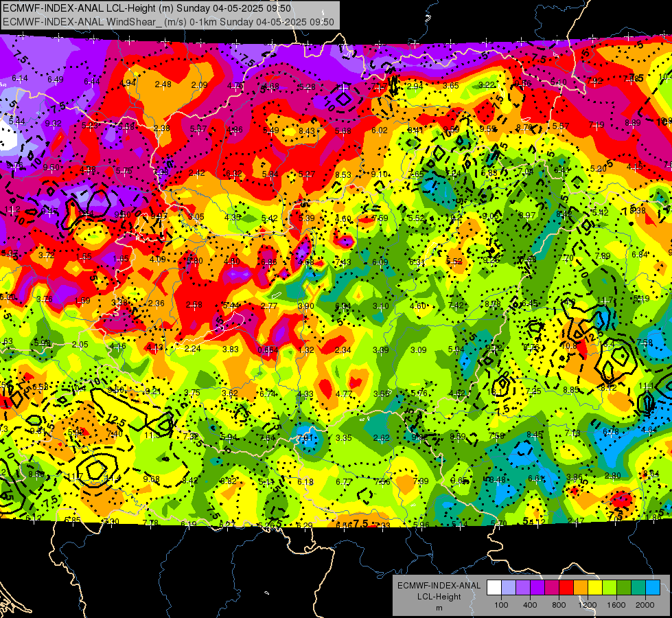Click the 8.43 grid value
This screenshot has width=672, height=618.
(x=307, y=130)
